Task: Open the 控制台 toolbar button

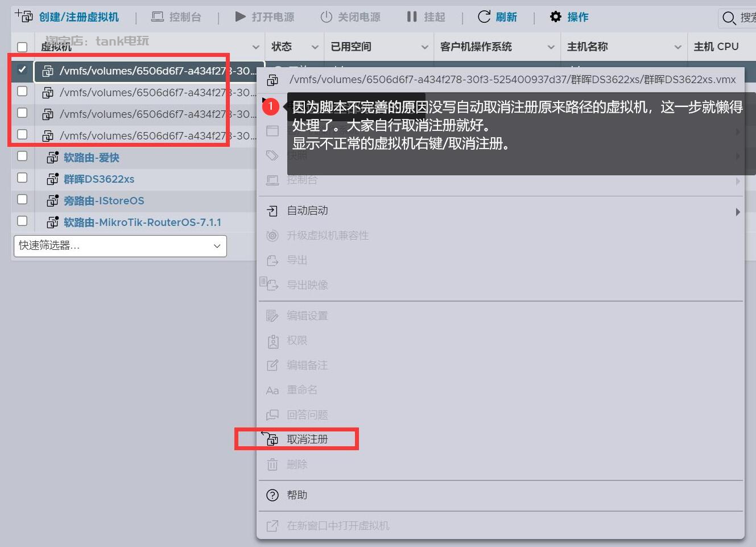Action: [176, 17]
